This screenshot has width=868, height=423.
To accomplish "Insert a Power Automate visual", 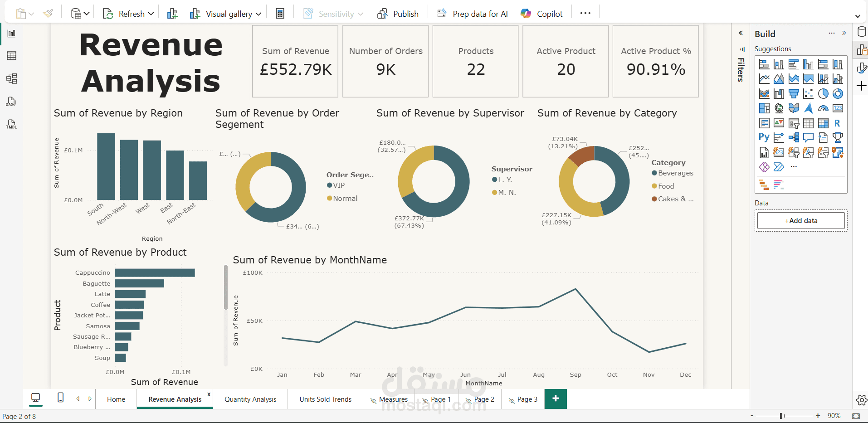I will point(779,167).
